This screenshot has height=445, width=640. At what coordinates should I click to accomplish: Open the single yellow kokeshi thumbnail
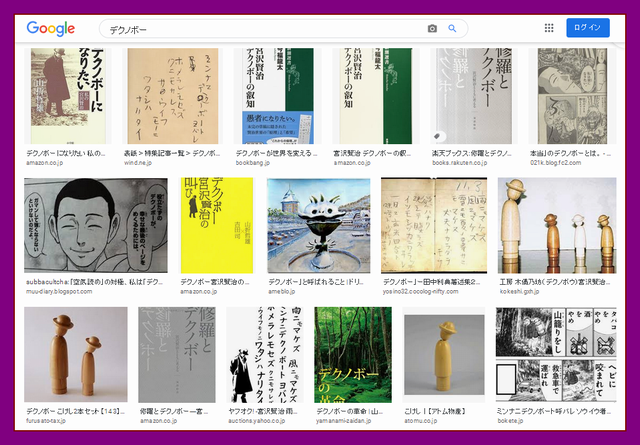(x=444, y=355)
